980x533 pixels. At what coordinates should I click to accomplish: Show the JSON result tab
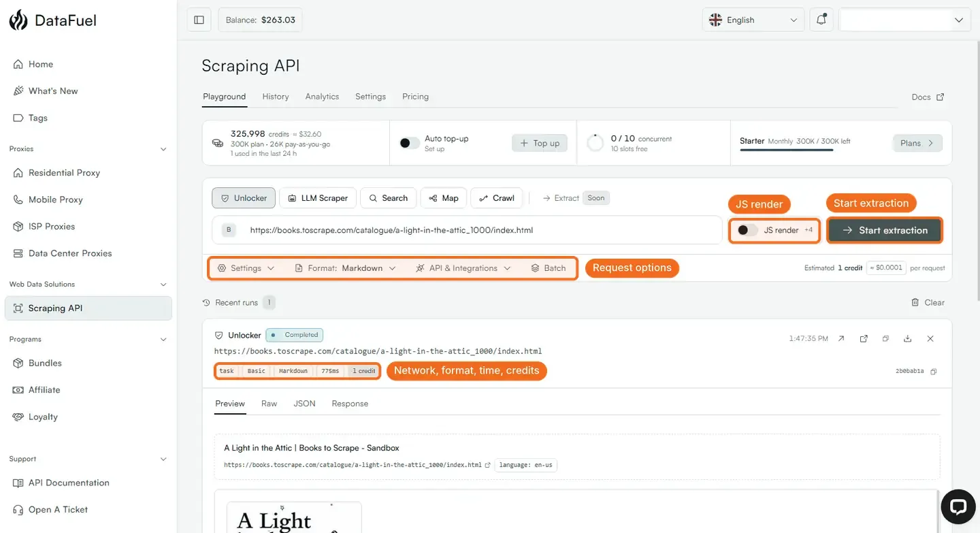pos(304,404)
